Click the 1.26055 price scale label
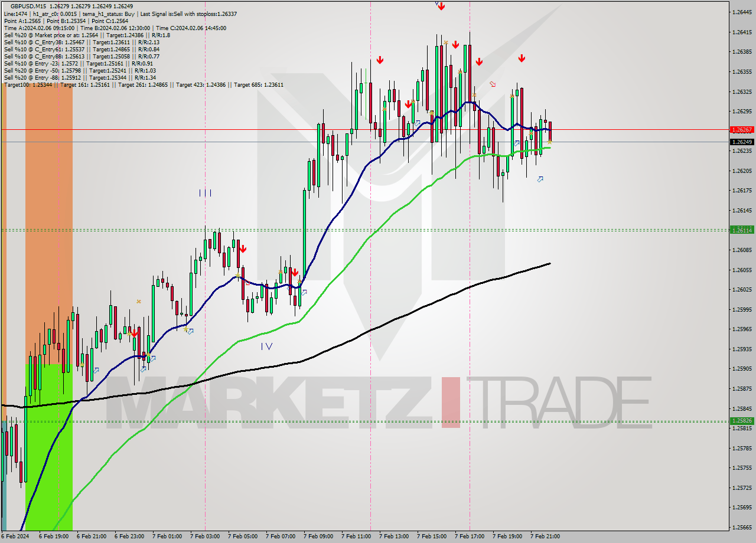The width and height of the screenshot is (756, 543). pos(742,270)
